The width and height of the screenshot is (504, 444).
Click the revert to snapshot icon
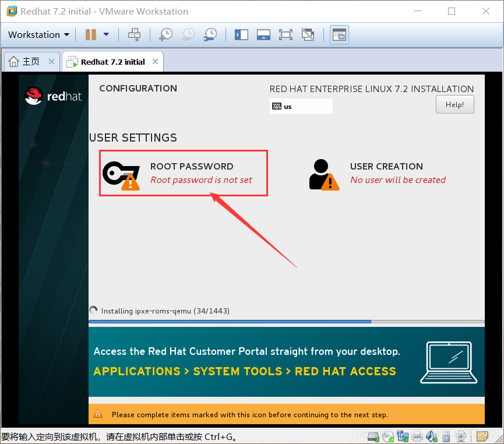188,34
